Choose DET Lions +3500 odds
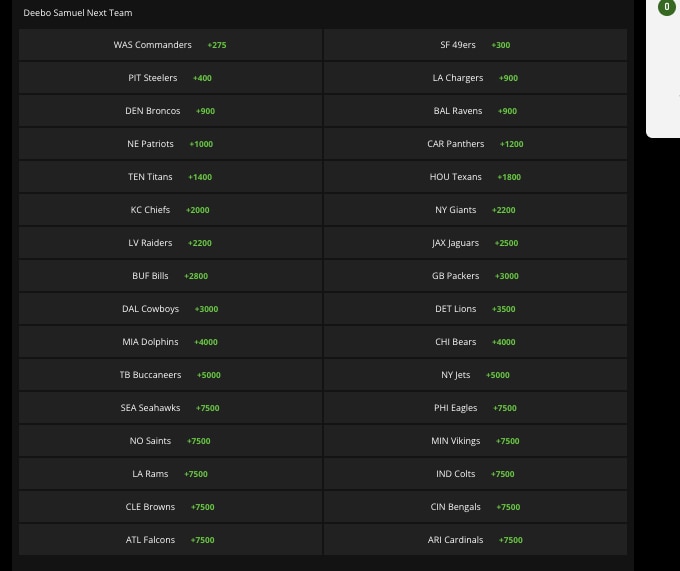Image resolution: width=680 pixels, height=571 pixels. pos(475,309)
